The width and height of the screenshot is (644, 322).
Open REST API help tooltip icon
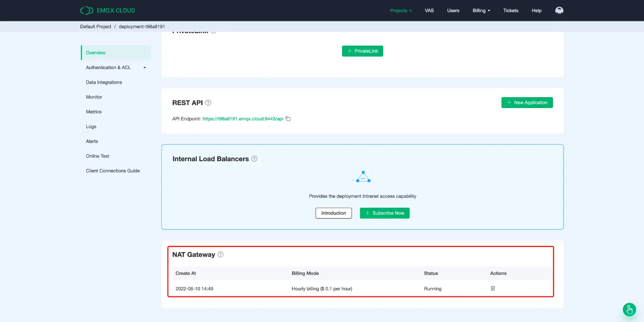click(208, 103)
